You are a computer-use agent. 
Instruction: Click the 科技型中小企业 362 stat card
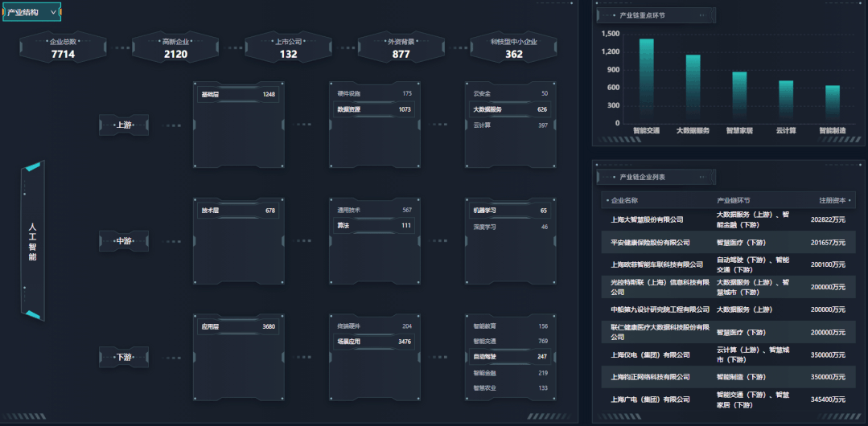[x=514, y=47]
